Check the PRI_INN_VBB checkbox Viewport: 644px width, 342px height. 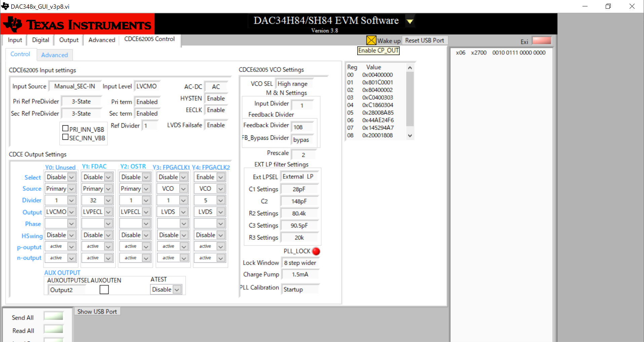[x=66, y=128]
